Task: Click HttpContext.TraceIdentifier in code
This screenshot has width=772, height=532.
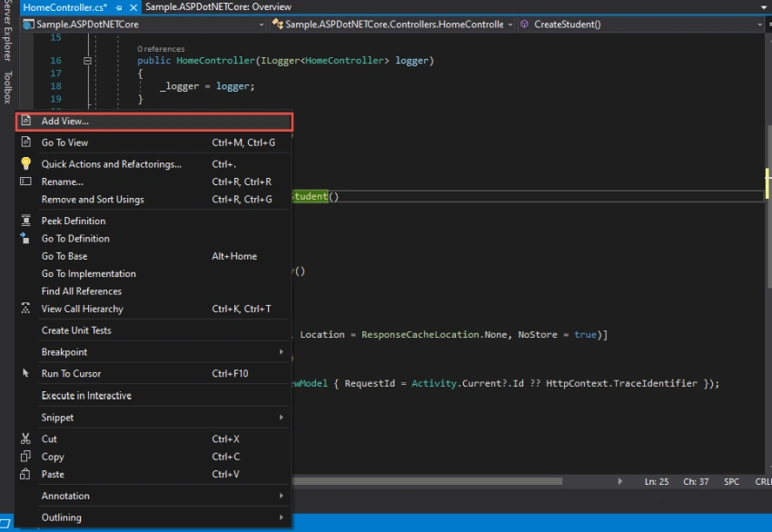Action: (621, 383)
